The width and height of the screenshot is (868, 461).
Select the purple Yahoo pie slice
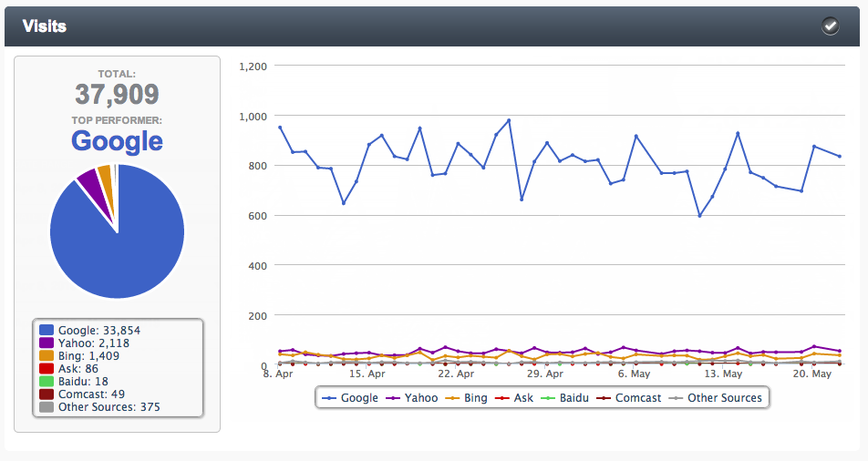click(x=90, y=181)
